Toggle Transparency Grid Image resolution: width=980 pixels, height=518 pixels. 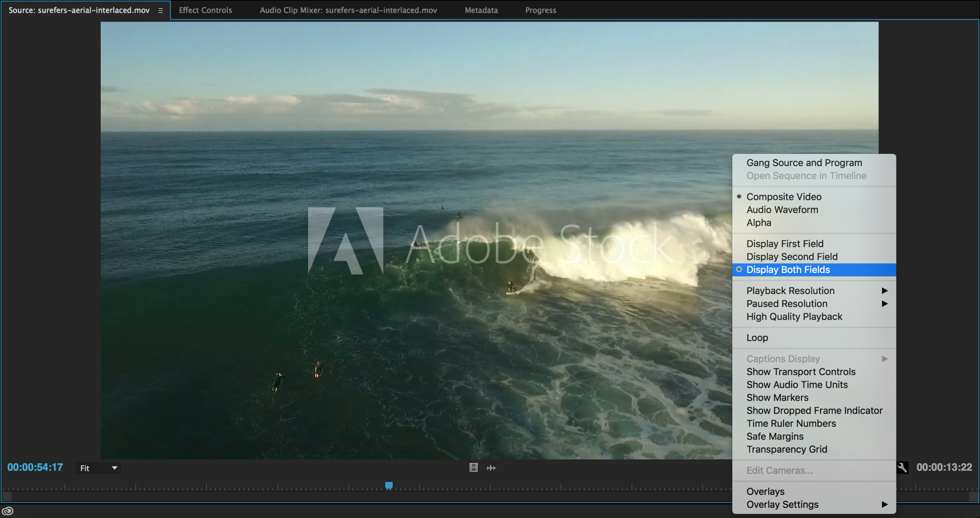pyautogui.click(x=814, y=449)
